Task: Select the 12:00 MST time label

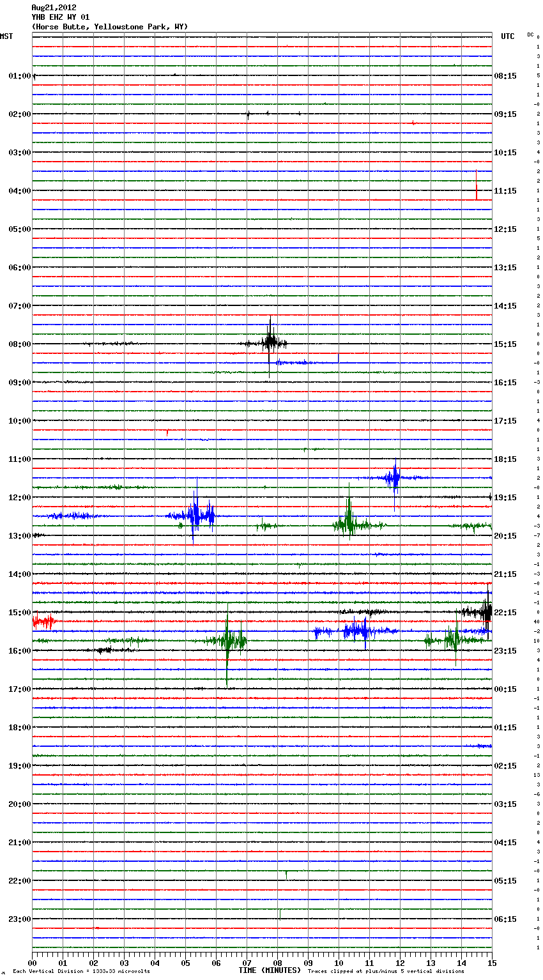Action: 20,498
